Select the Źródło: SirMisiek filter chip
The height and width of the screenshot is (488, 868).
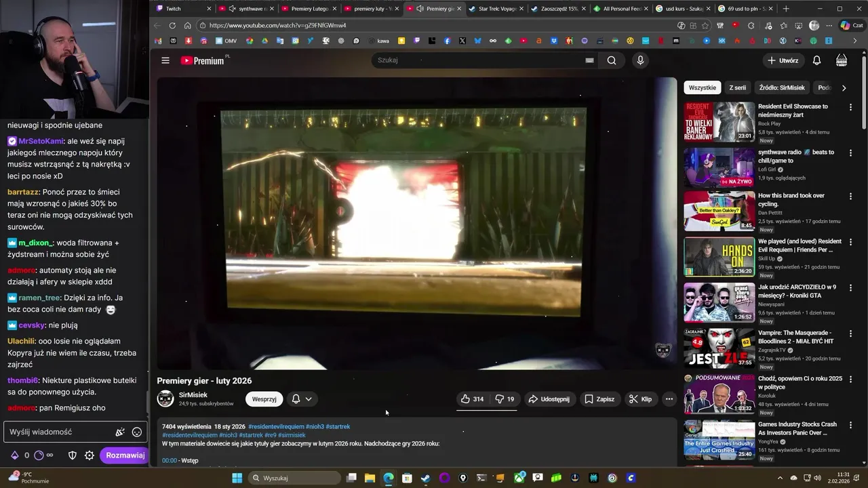(782, 87)
